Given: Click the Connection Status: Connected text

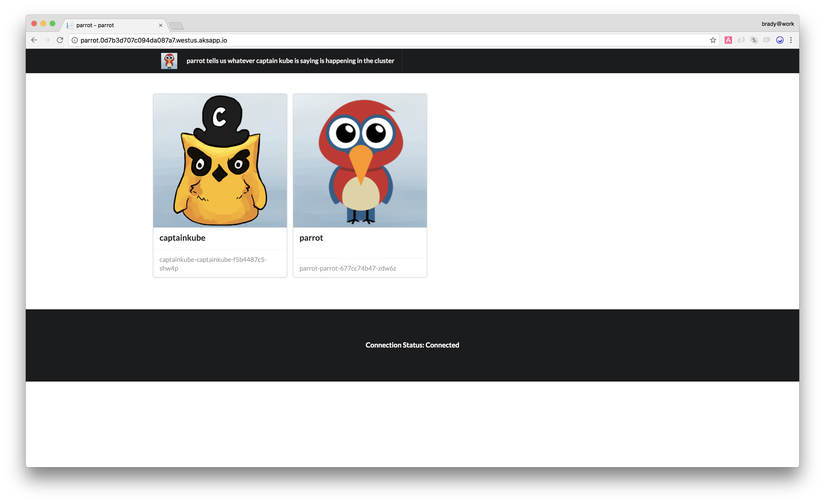Looking at the screenshot, I should 412,345.
